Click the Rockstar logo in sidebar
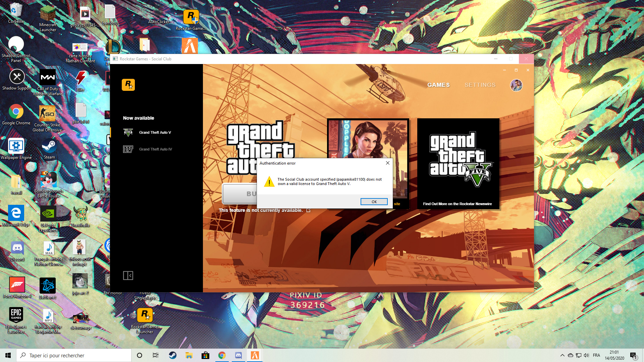 pos(128,85)
